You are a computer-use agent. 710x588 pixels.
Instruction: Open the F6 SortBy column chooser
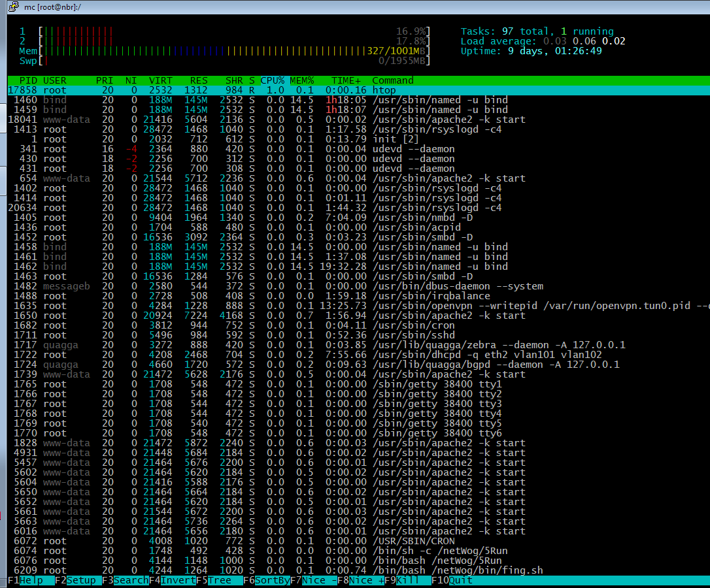pyautogui.click(x=273, y=580)
